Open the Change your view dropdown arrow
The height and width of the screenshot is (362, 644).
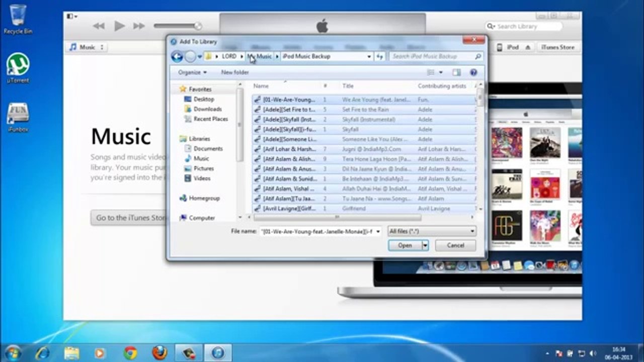point(441,72)
